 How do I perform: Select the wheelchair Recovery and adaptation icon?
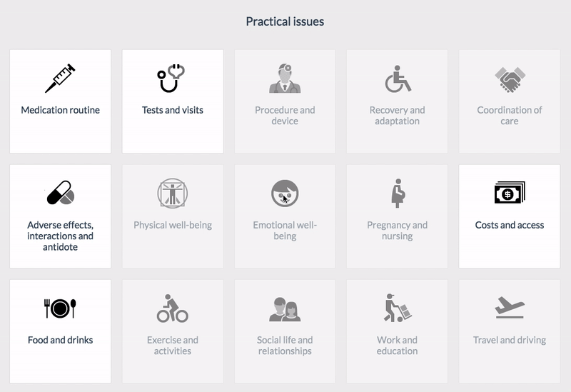(398, 79)
